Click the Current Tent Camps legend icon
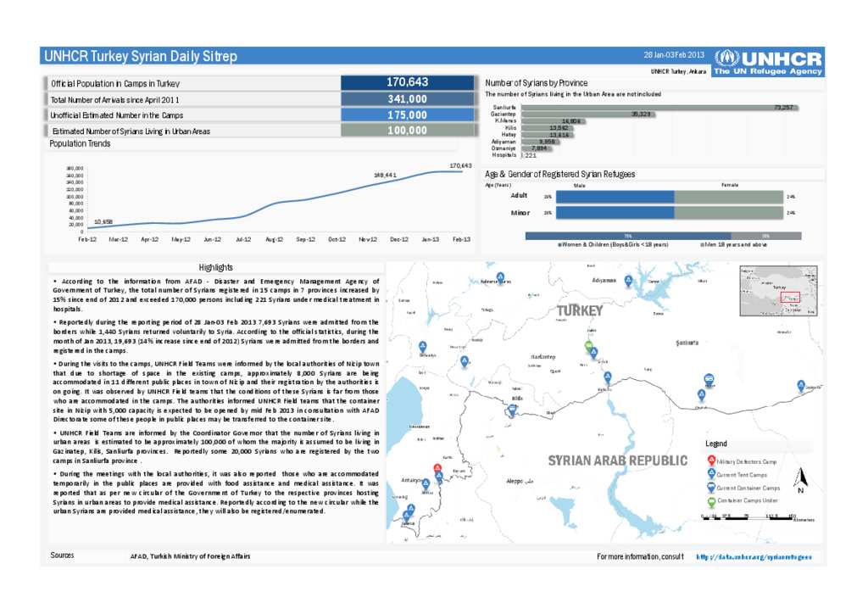The image size is (868, 614). click(711, 474)
